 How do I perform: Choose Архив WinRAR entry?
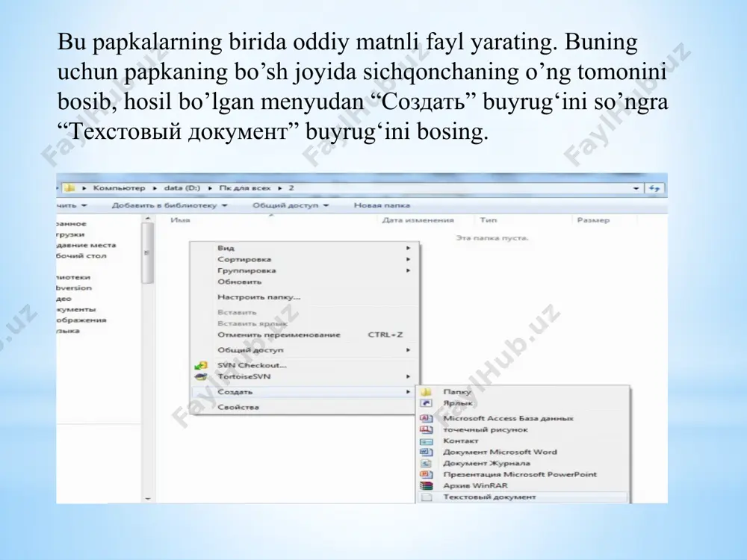point(523,486)
